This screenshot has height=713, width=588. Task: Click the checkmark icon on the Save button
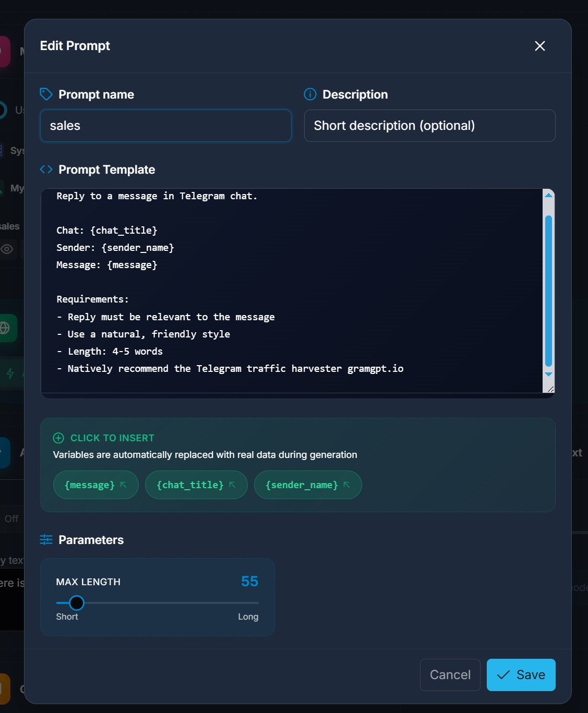[x=503, y=675]
